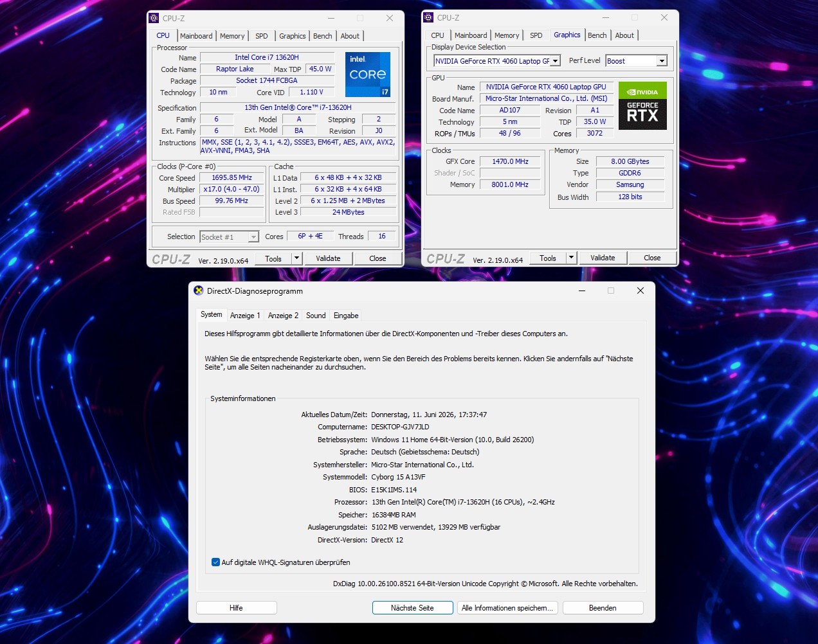818x644 pixels.
Task: Click the GFX Core clock value 1470.0 MHz
Action: click(510, 161)
